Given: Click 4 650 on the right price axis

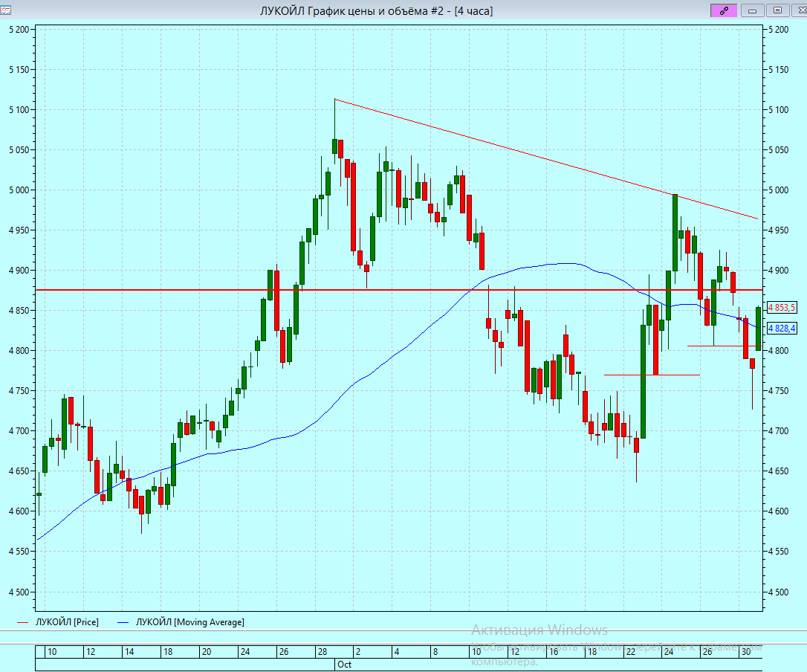Looking at the screenshot, I should tap(778, 471).
